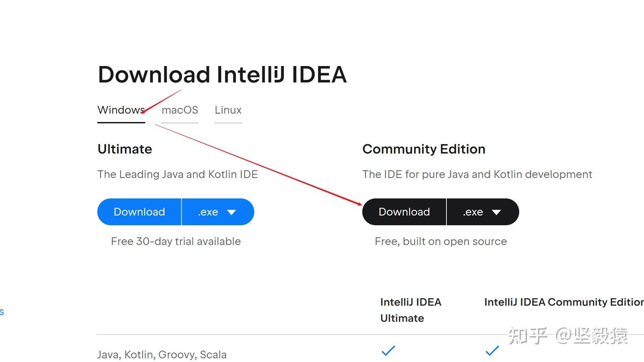Switch to the macOS tab
Image resolution: width=644 pixels, height=362 pixels.
(x=180, y=110)
